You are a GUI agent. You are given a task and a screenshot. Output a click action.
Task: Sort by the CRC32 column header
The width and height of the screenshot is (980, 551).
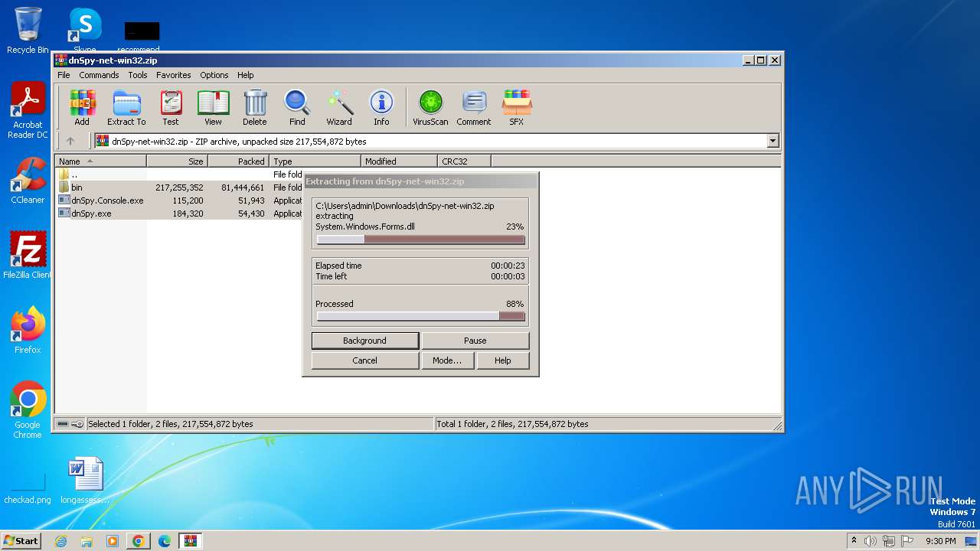464,161
